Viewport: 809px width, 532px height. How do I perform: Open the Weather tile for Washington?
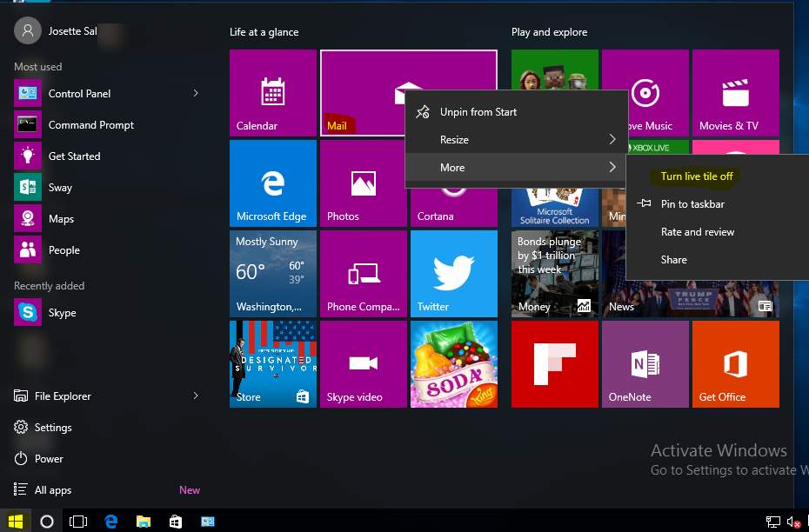(273, 274)
